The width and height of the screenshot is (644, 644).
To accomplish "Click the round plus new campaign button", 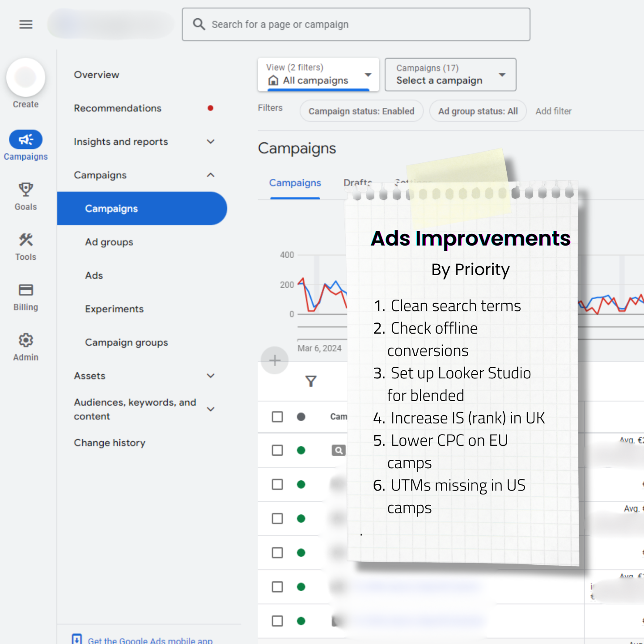I will pyautogui.click(x=275, y=360).
